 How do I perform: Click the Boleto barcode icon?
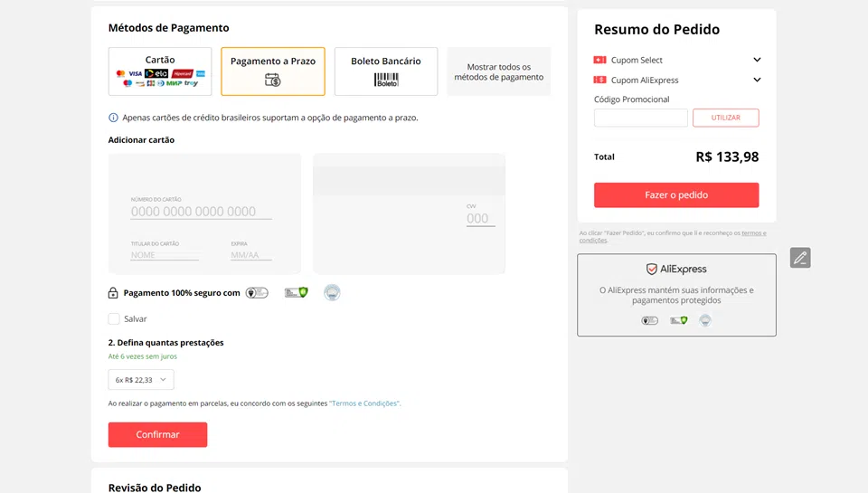click(x=386, y=80)
